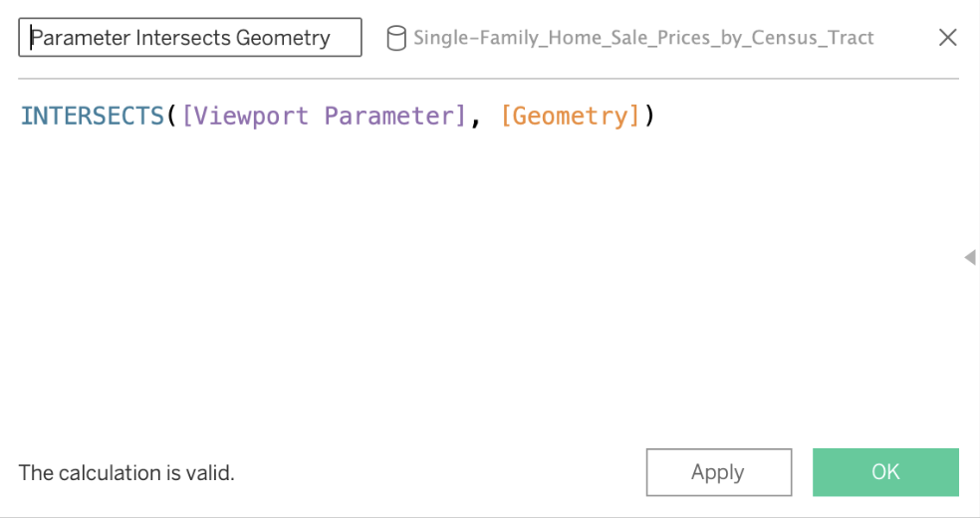
Task: Click the comma between formula arguments
Action: (x=476, y=118)
